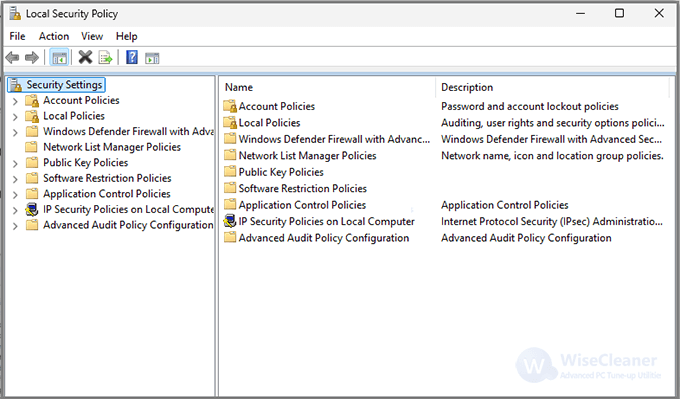Click 'Auditing, user rights and security' description
Image resolution: width=680 pixels, height=399 pixels.
(552, 123)
